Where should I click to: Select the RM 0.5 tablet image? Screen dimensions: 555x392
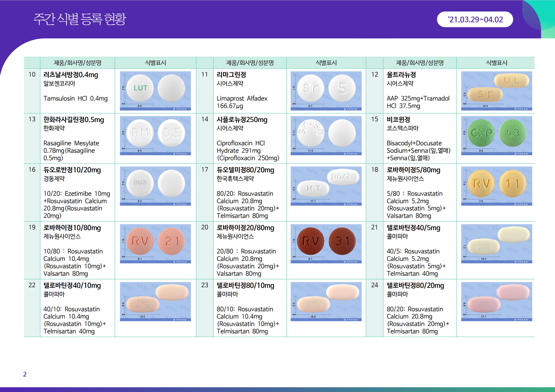[155, 135]
